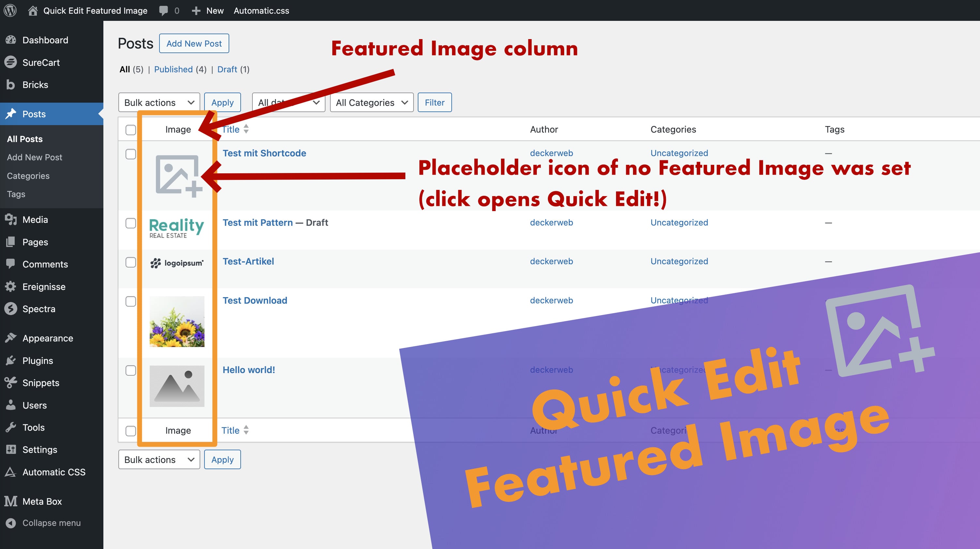Click the Media library sidebar icon
The width and height of the screenshot is (980, 549).
[x=11, y=219]
